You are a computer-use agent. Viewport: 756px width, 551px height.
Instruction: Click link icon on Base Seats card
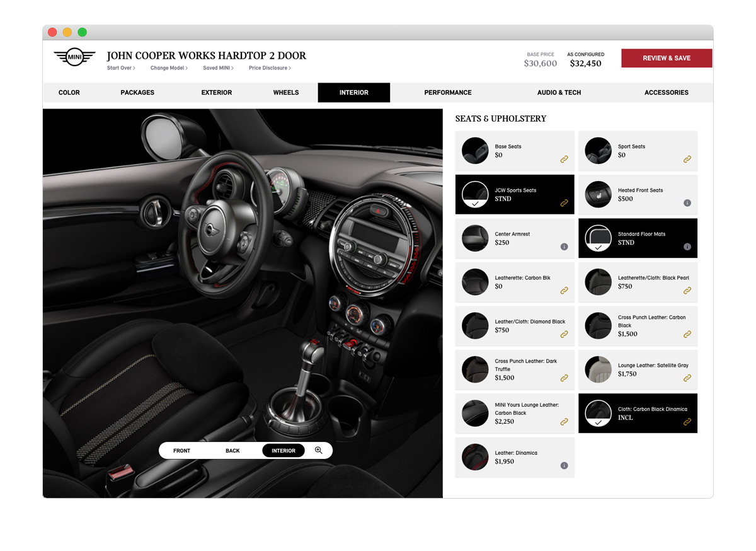coord(564,159)
